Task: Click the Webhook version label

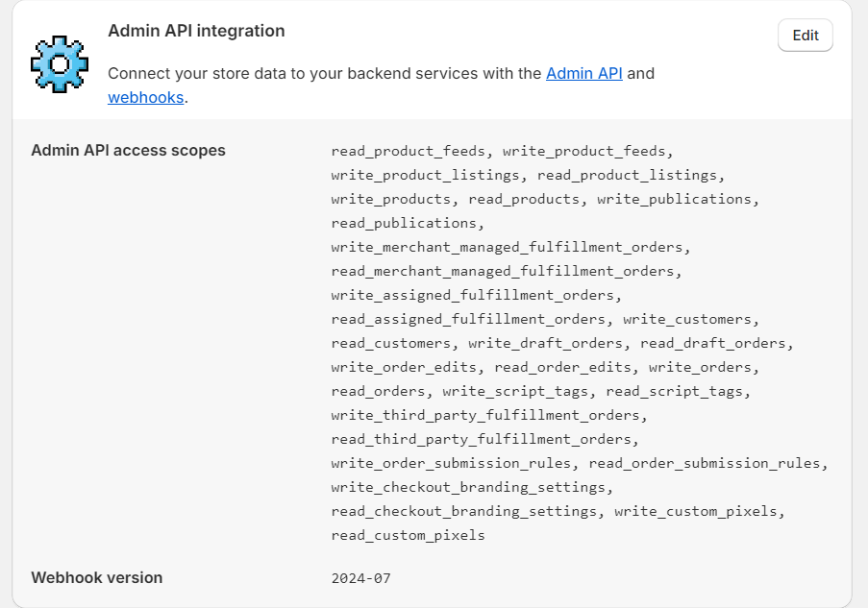Action: click(96, 577)
